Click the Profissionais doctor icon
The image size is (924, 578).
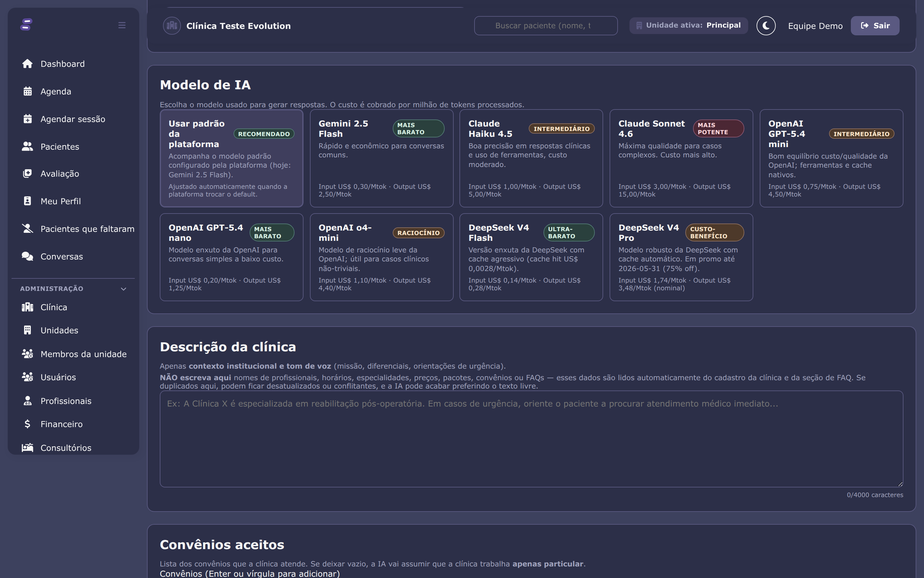click(x=28, y=401)
